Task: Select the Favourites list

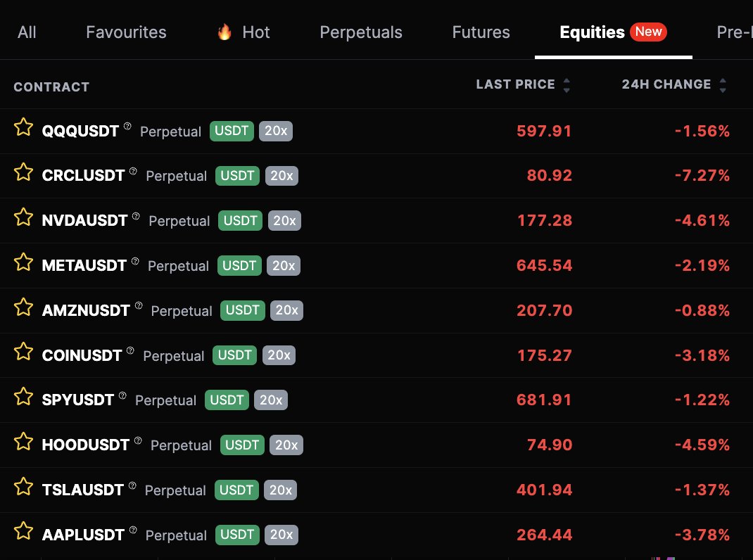Action: pyautogui.click(x=126, y=32)
